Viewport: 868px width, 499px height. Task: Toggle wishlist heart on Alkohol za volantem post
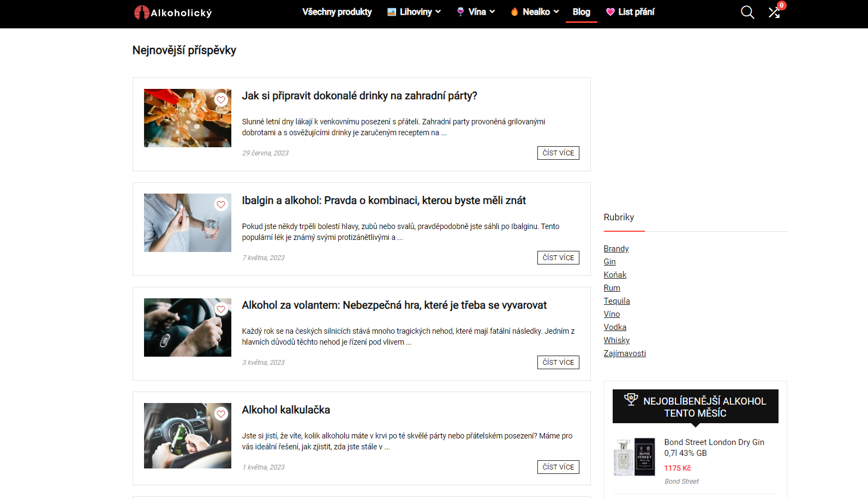(x=221, y=309)
